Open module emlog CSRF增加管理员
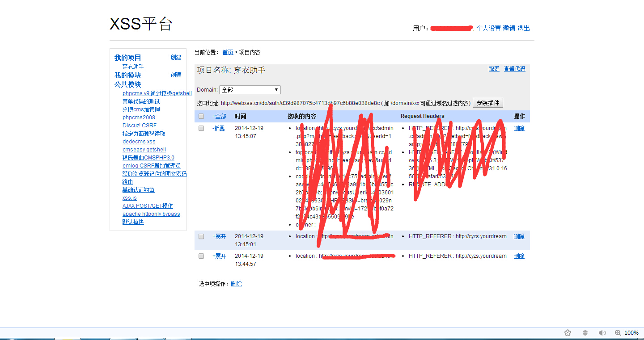 click(152, 166)
